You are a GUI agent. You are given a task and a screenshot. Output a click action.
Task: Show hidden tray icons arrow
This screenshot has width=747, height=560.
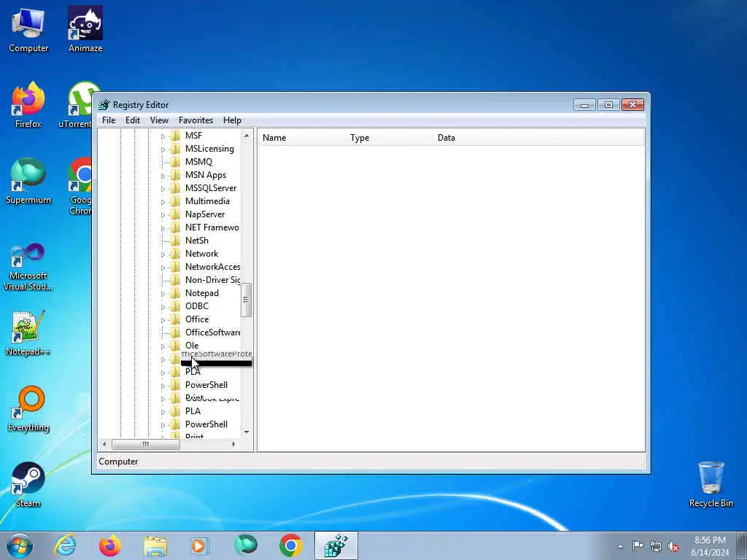[x=620, y=546]
